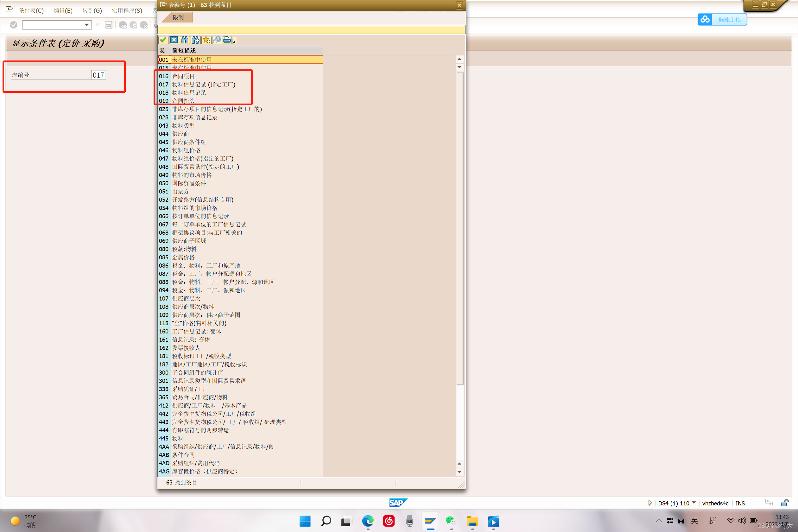Click the save diskette icon in main toolbar
Viewport: 798px width, 532px height.
109,25
